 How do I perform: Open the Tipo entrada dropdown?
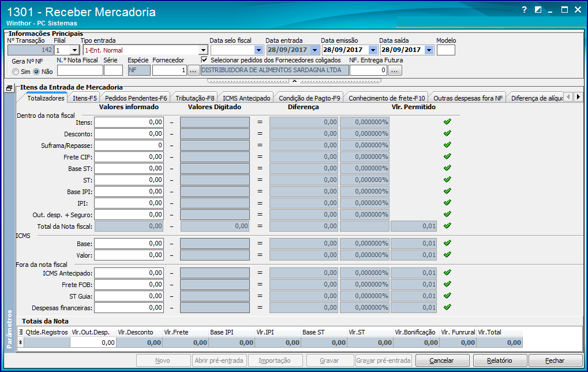pyautogui.click(x=203, y=50)
